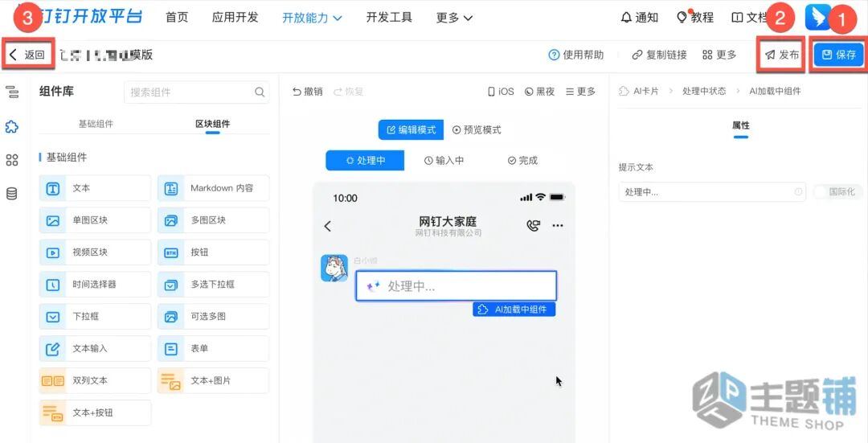868x443 pixels.
Task: Switch to the 基础组件 tab
Action: tap(96, 124)
